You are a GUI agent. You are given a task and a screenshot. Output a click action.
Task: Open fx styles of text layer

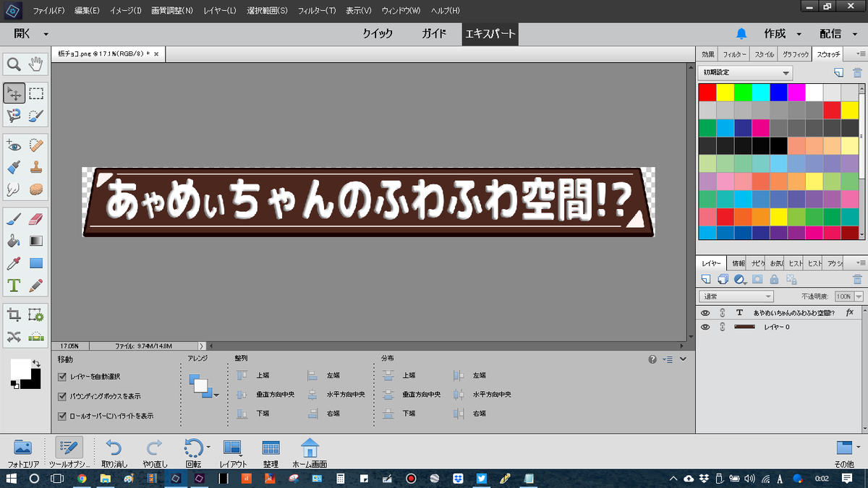click(x=850, y=312)
